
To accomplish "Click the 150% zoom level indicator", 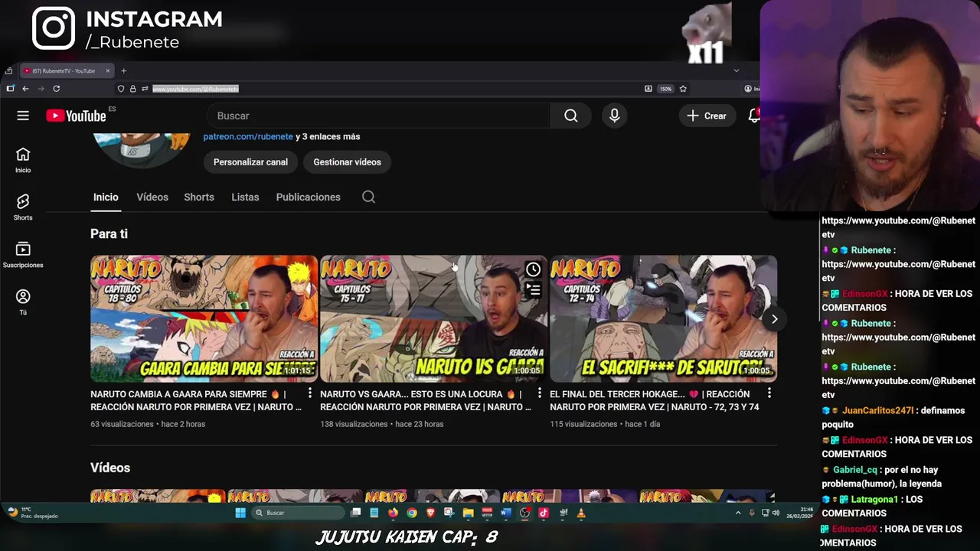I will (665, 89).
